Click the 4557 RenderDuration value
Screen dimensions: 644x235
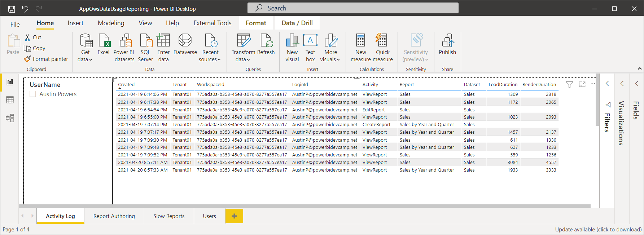(551, 163)
